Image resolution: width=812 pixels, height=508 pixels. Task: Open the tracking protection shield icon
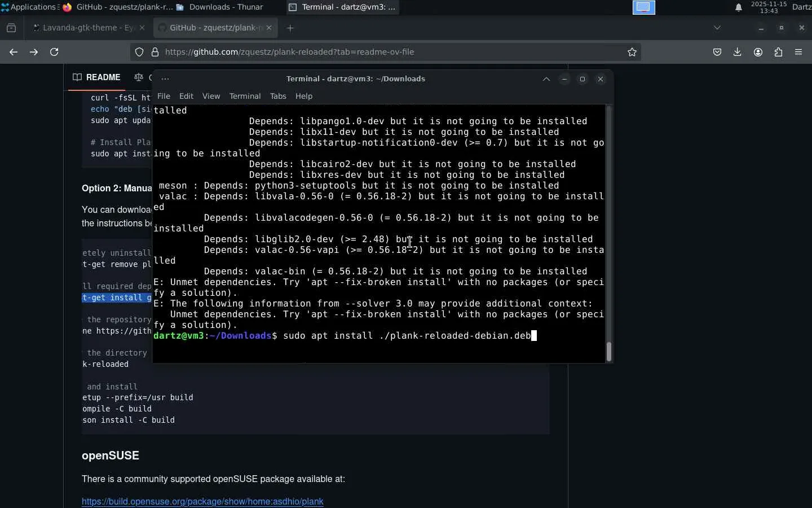[x=139, y=52]
